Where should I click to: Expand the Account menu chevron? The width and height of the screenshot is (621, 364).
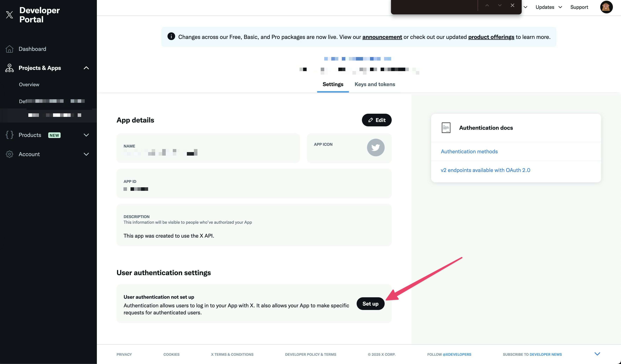point(86,154)
